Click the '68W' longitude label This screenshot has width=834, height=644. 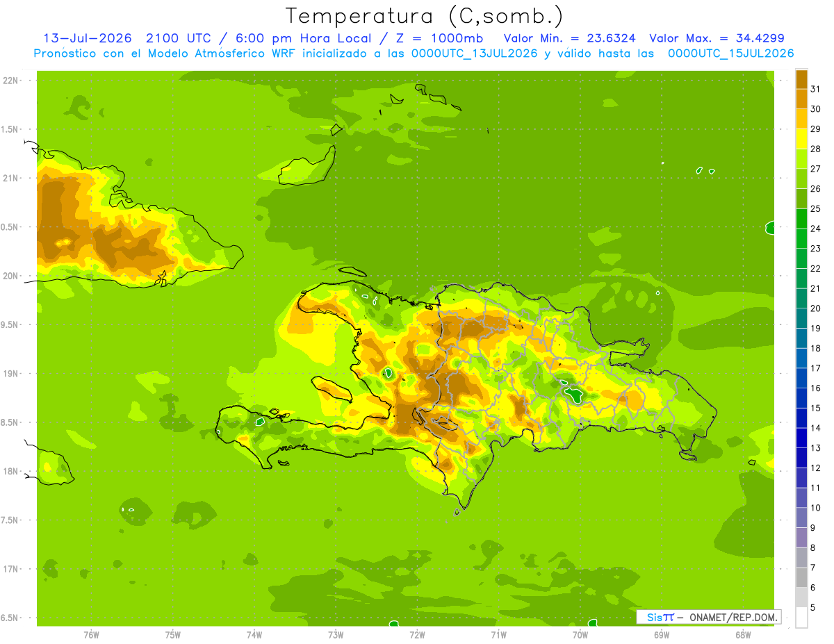pos(743,635)
